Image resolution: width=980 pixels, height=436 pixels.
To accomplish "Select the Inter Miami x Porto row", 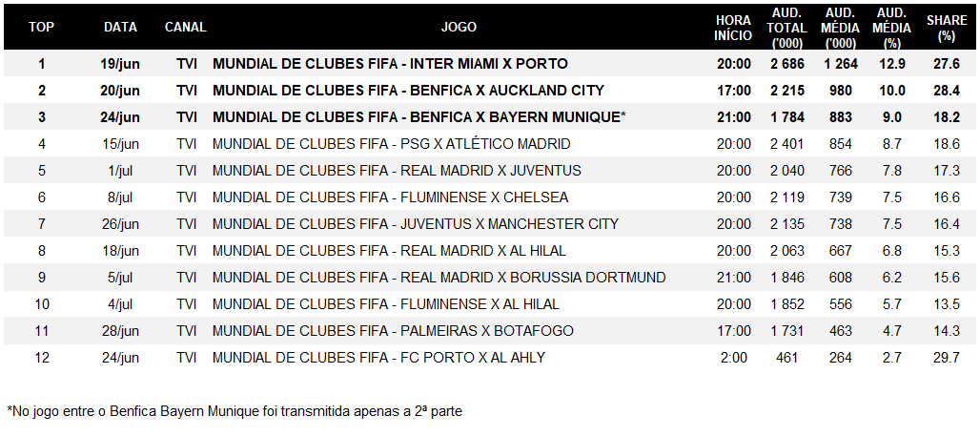I will [x=489, y=63].
